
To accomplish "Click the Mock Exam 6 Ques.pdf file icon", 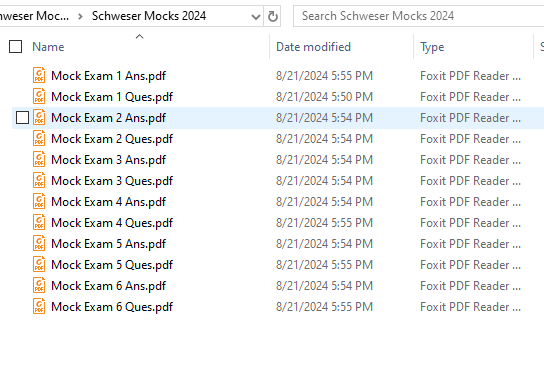I will click(x=39, y=307).
